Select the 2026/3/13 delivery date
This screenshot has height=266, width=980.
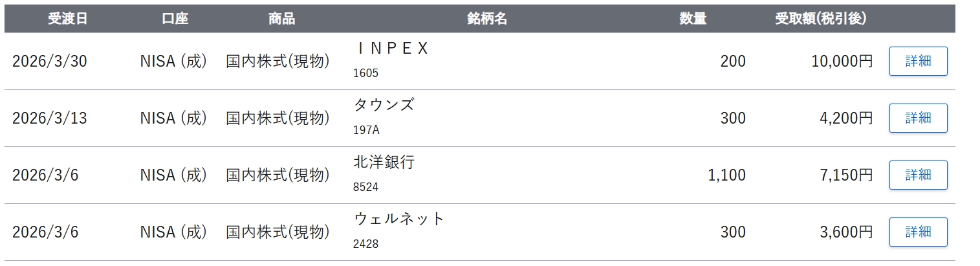[x=50, y=118]
